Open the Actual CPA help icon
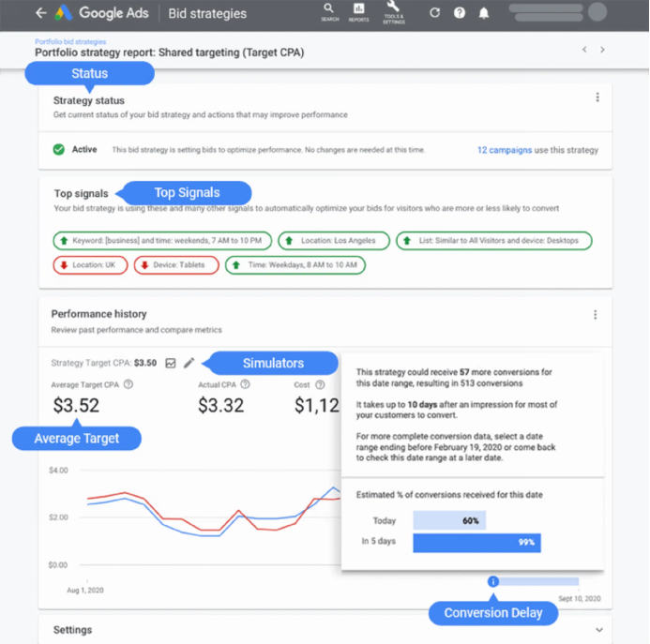Viewport: 650px width, 644px height. pos(246,384)
